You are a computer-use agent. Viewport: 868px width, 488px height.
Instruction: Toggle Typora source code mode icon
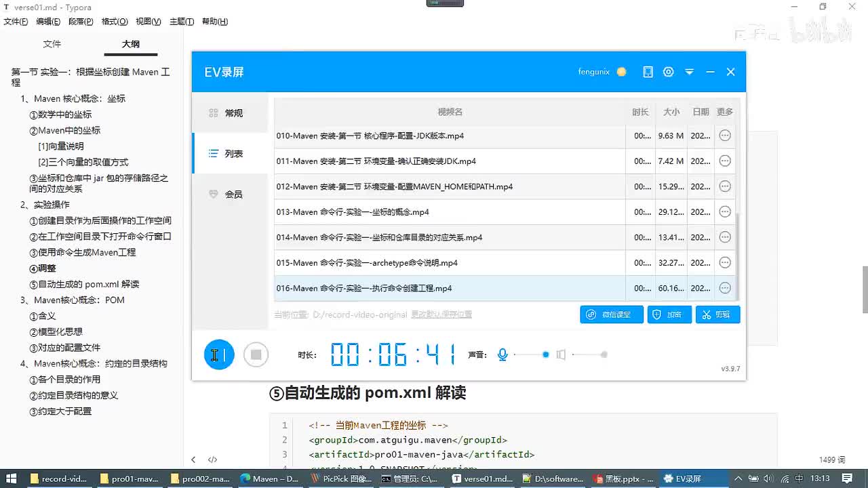click(212, 460)
